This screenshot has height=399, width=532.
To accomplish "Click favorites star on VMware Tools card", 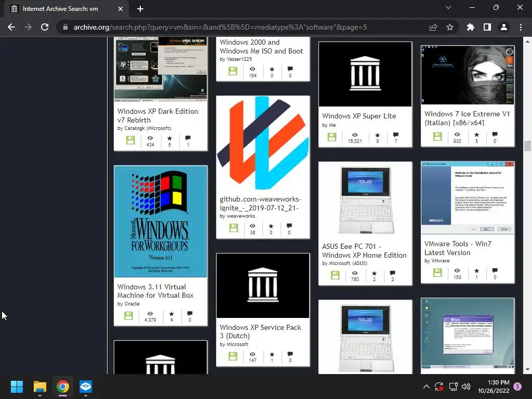I will (477, 270).
